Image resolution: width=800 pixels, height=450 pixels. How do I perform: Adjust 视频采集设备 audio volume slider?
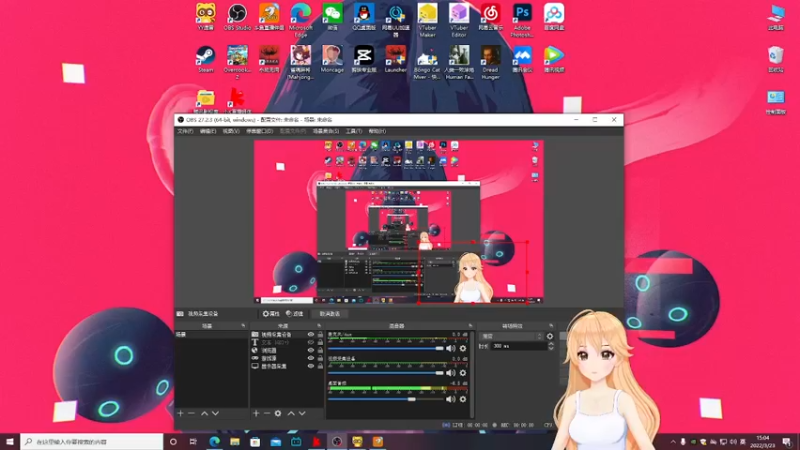(x=386, y=373)
